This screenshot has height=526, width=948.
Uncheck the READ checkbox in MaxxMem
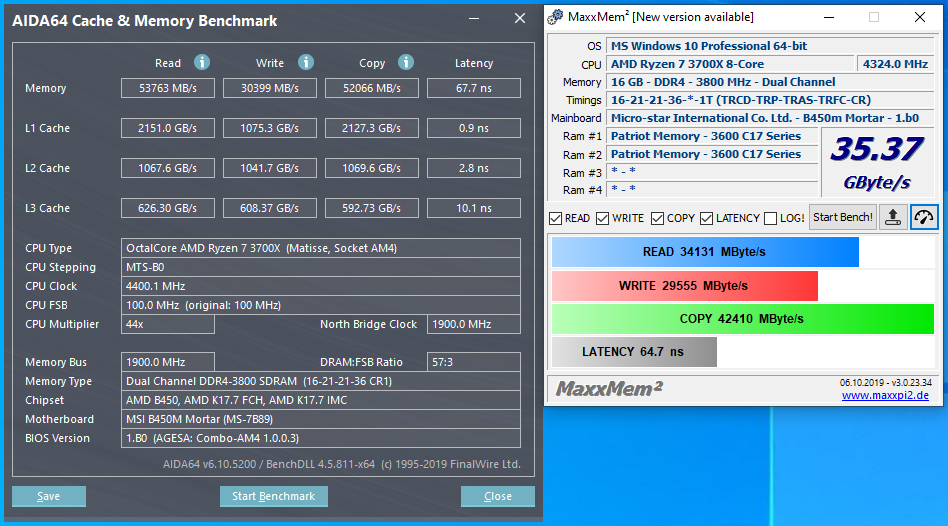(x=555, y=218)
